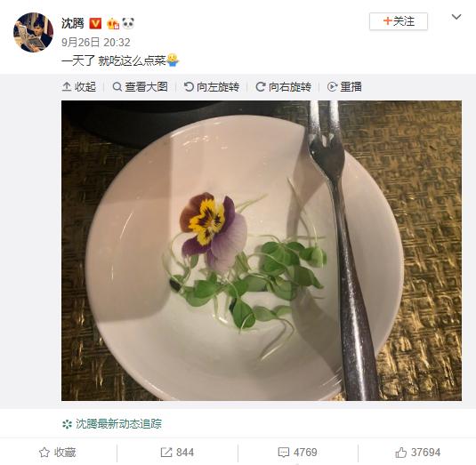The height and width of the screenshot is (465, 476).
Task: Open comments icon with 4769
Action: click(297, 453)
